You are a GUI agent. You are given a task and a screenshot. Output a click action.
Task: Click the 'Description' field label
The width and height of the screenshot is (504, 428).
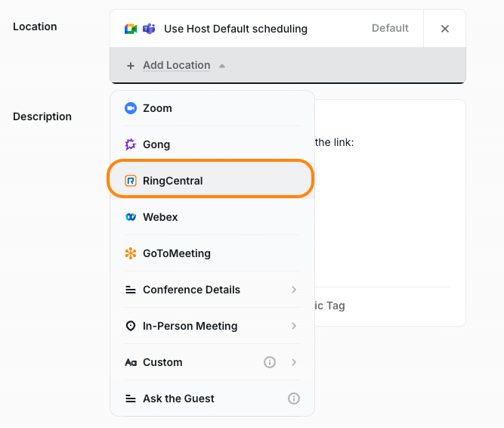42,116
